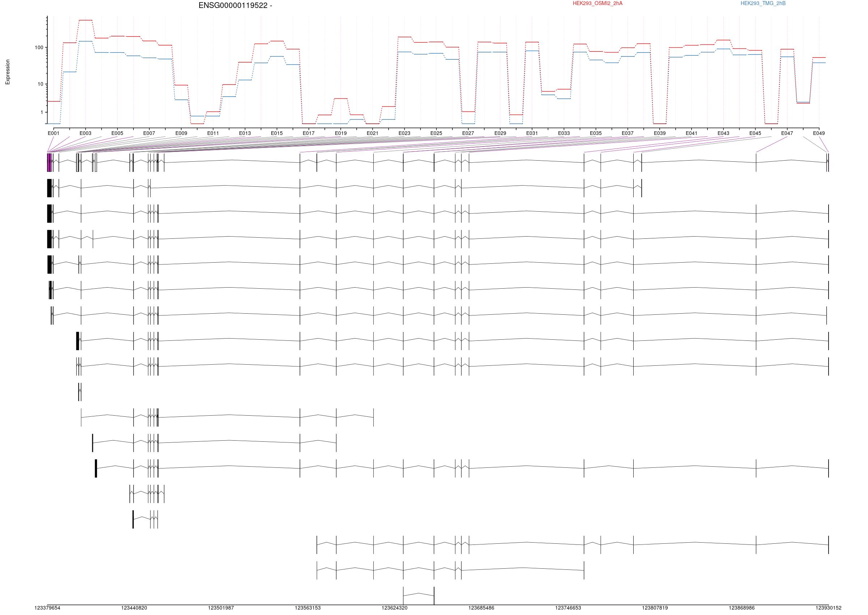Image resolution: width=868 pixels, height=615 pixels.
Task: Click exon label E019
Action: pyautogui.click(x=340, y=133)
